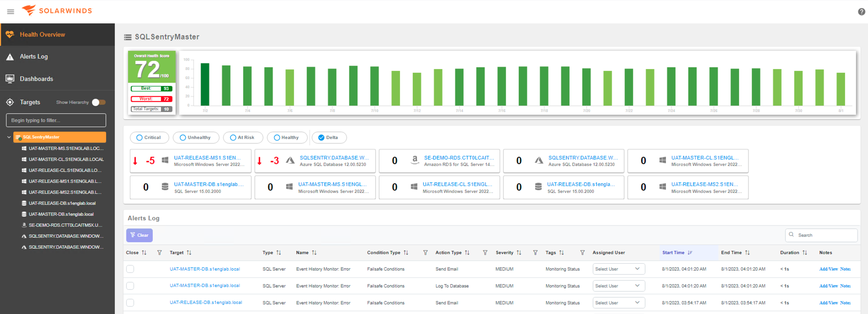Sort by Duration column arrows
The width and height of the screenshot is (868, 314).
coord(805,253)
